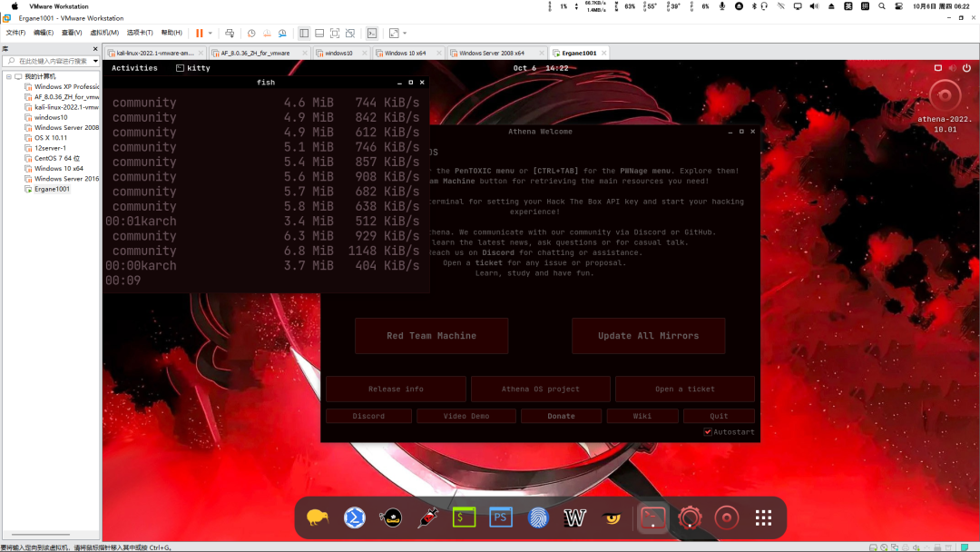This screenshot has width=980, height=552.
Task: Open the snapshot manager icon
Action: tap(282, 33)
